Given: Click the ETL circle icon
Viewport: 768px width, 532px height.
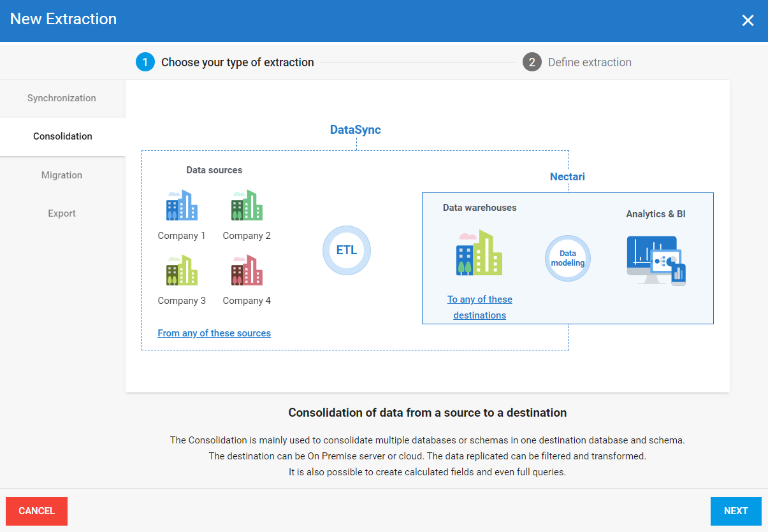Looking at the screenshot, I should point(346,250).
